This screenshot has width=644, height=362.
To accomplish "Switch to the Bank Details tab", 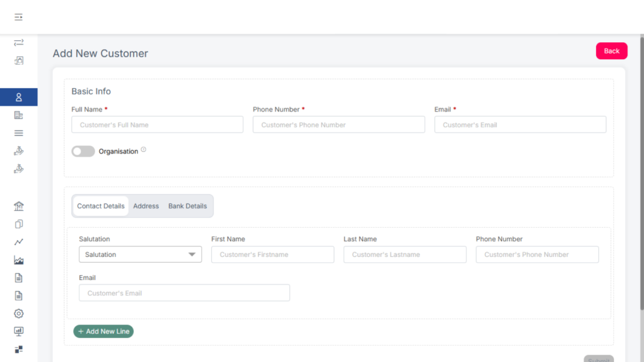I will [x=187, y=206].
